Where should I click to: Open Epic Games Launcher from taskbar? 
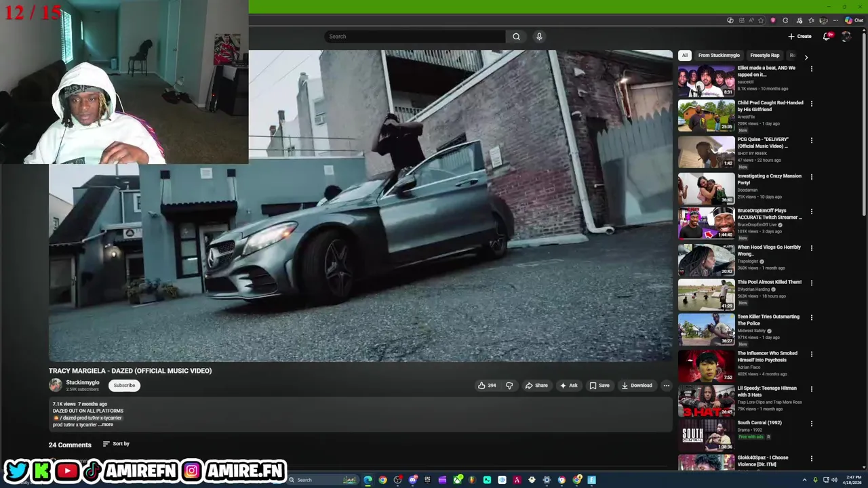(x=427, y=480)
